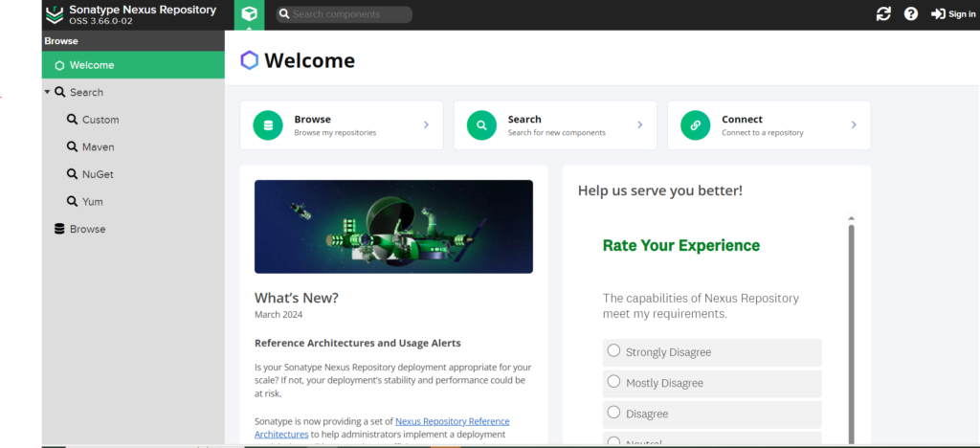
Task: Click the green database icon on Browse card
Action: coord(268,125)
